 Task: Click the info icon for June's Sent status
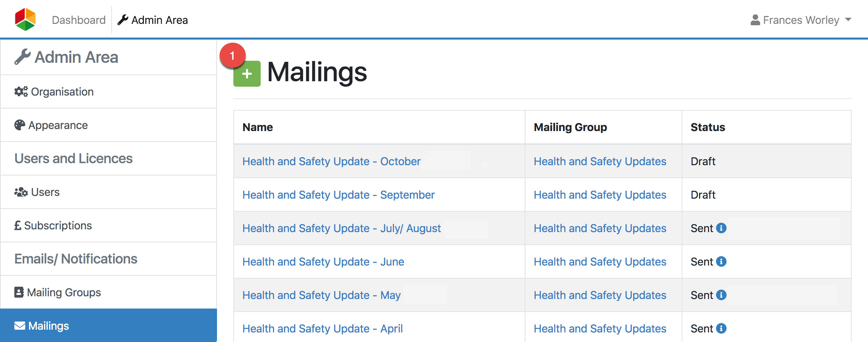(x=722, y=261)
